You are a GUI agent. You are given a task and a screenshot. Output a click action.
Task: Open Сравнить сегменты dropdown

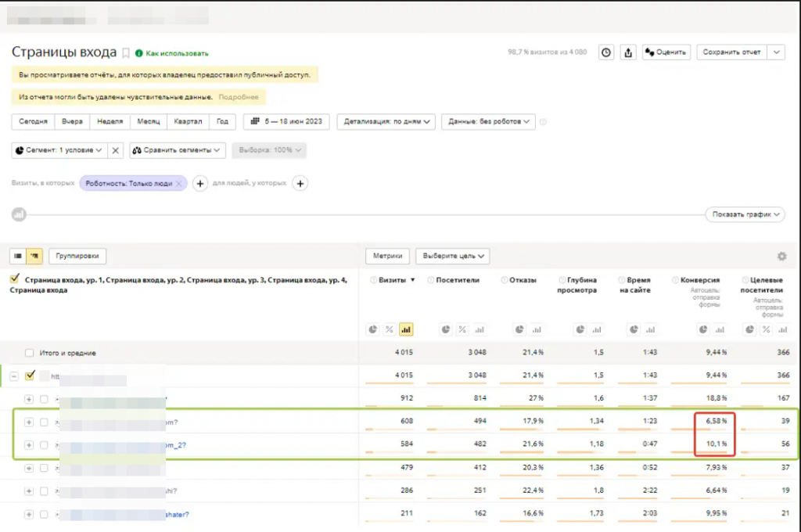[177, 150]
